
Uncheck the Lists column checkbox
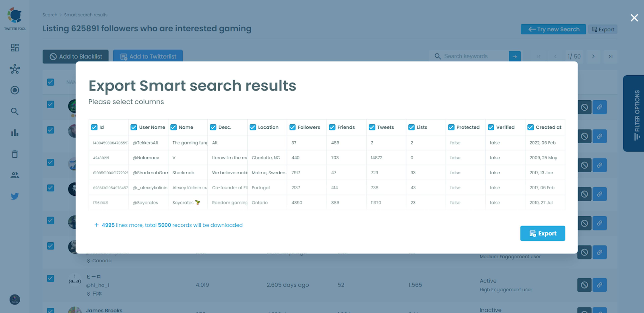[x=412, y=127]
